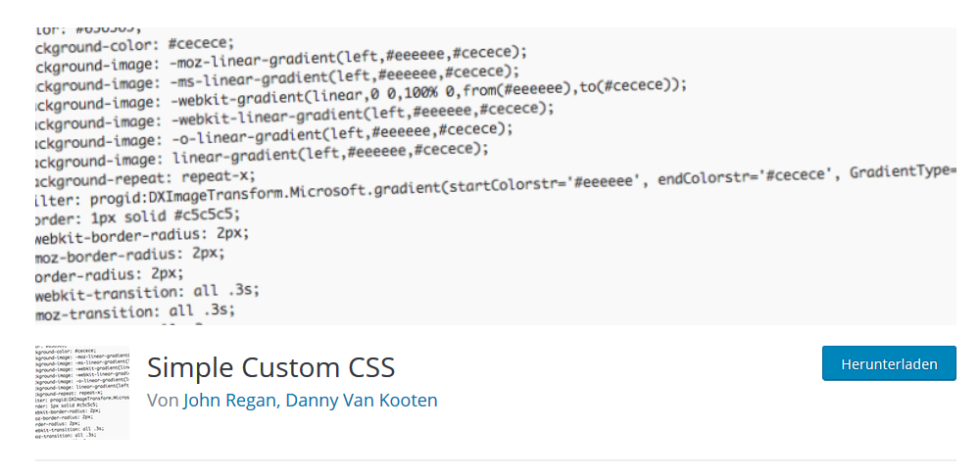Click the Simple Custom CSS plugin icon
The width and height of the screenshot is (980, 476).
pos(82,393)
